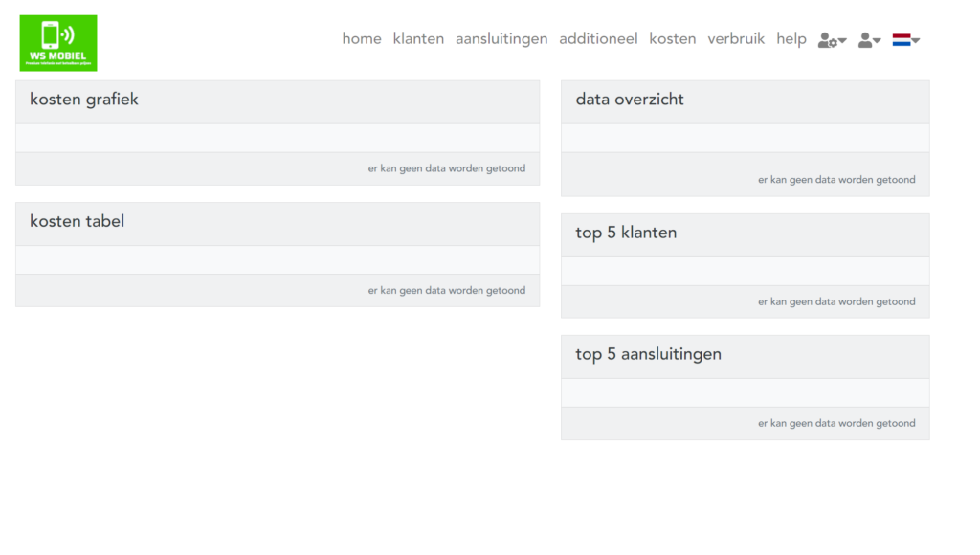Click the WS Mobiel logo
The height and width of the screenshot is (555, 980).
click(x=58, y=43)
